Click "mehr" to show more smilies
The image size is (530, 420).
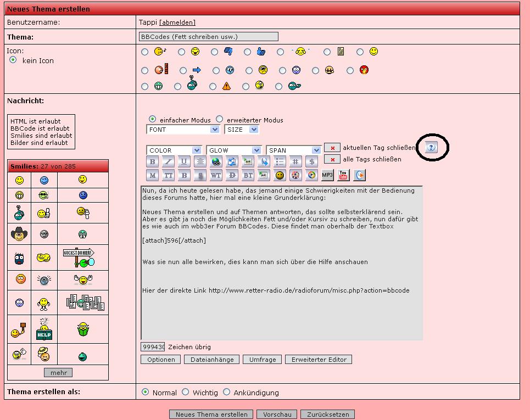pyautogui.click(x=58, y=373)
